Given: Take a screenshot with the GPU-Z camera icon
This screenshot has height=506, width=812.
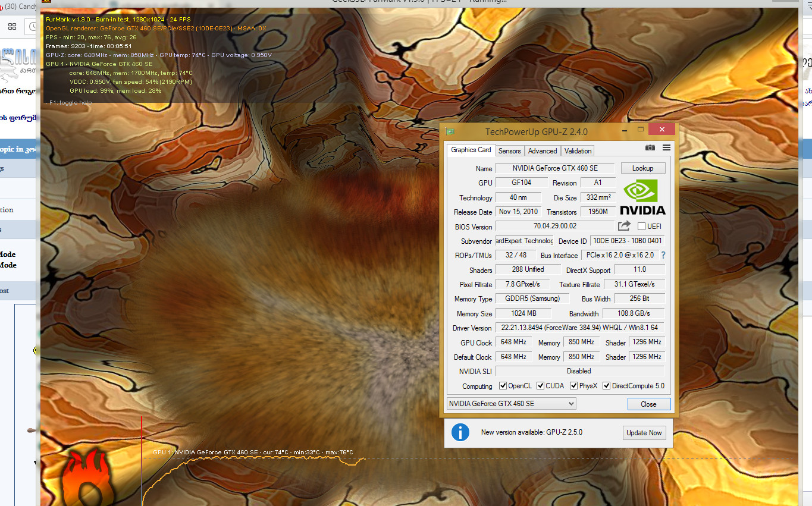Looking at the screenshot, I should [650, 147].
